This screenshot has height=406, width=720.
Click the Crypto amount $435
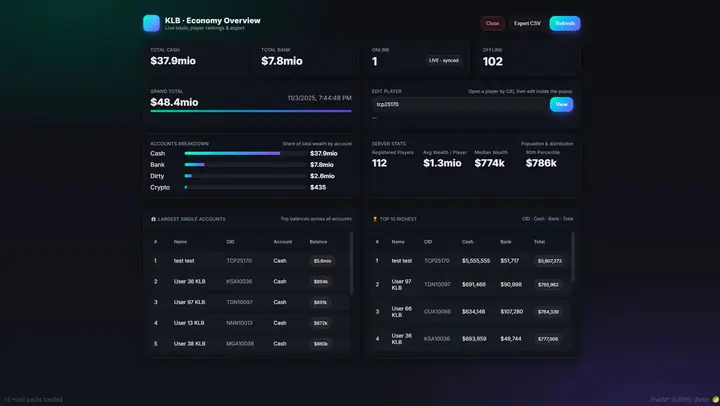click(x=318, y=187)
